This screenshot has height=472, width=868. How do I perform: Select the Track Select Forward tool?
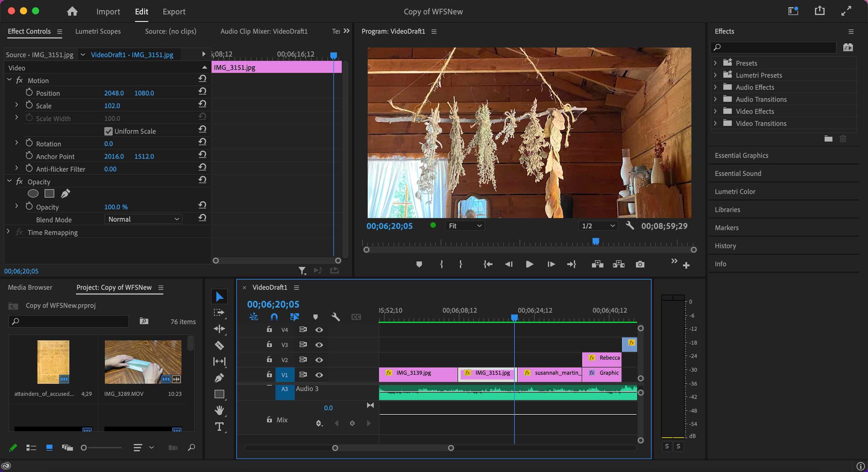click(x=219, y=313)
